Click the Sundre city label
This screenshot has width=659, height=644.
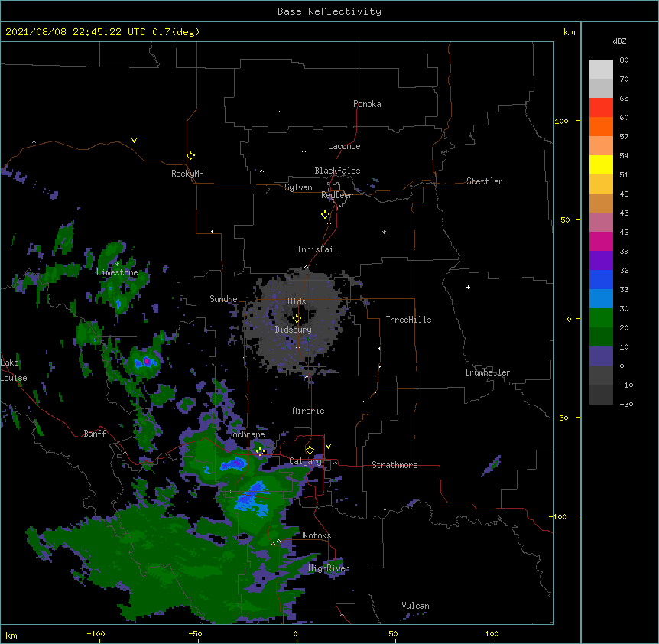223,299
